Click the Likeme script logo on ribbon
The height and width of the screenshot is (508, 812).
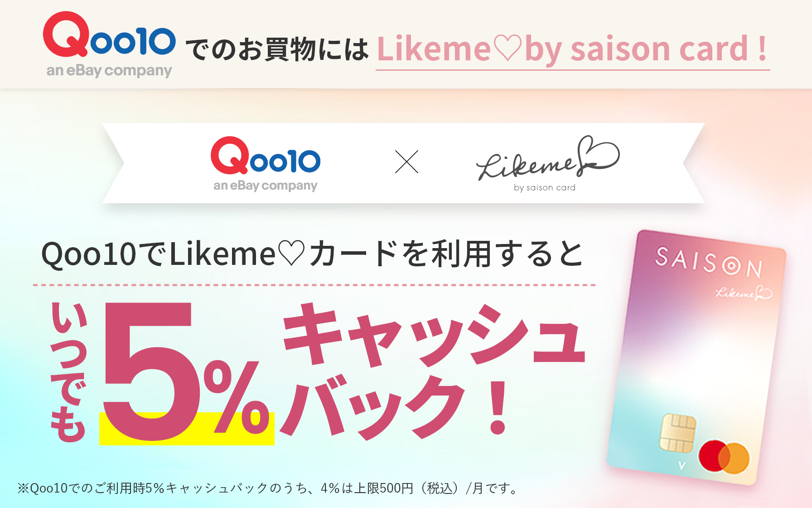(548, 158)
